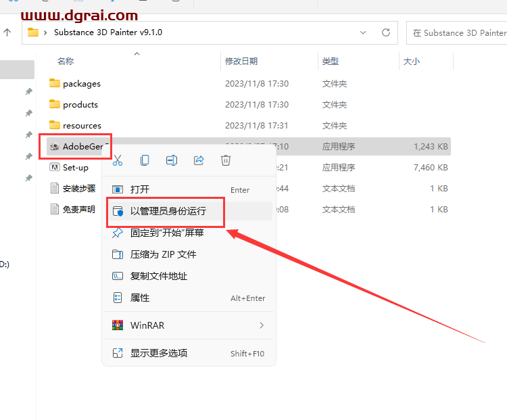Click the 免责声明 document icon
The width and height of the screenshot is (507, 420).
55,209
